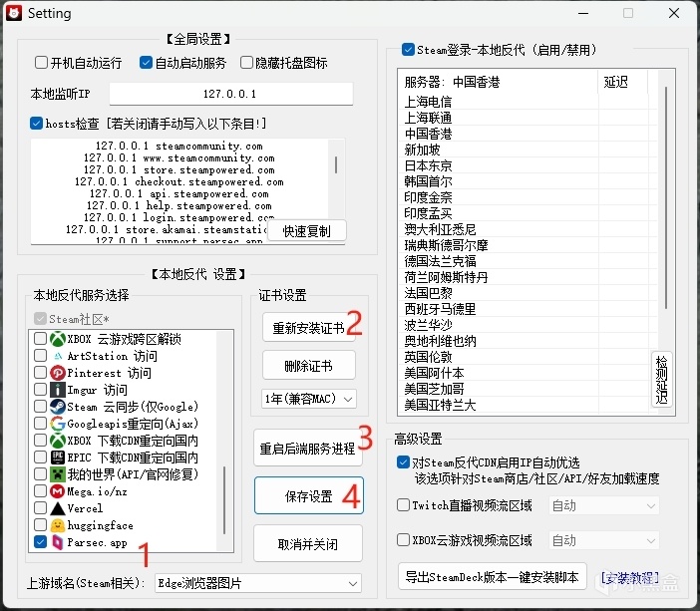Click the 本地监听IP input field
Viewport: 700px width, 611px height.
click(231, 94)
